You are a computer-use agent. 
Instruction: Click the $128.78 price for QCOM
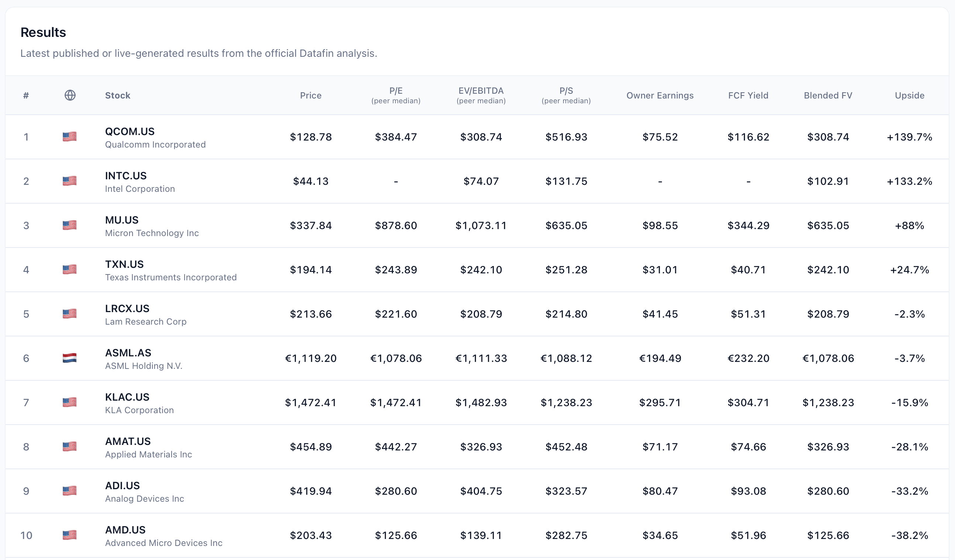click(311, 137)
